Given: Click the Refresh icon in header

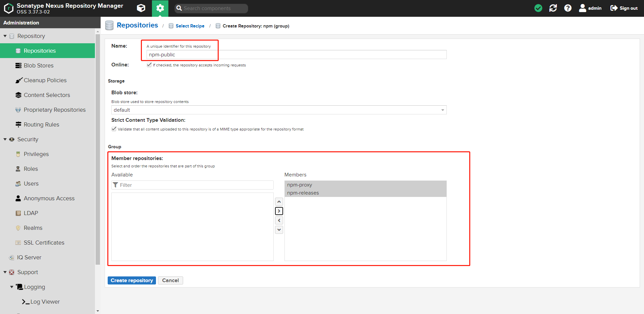Looking at the screenshot, I should pyautogui.click(x=553, y=8).
